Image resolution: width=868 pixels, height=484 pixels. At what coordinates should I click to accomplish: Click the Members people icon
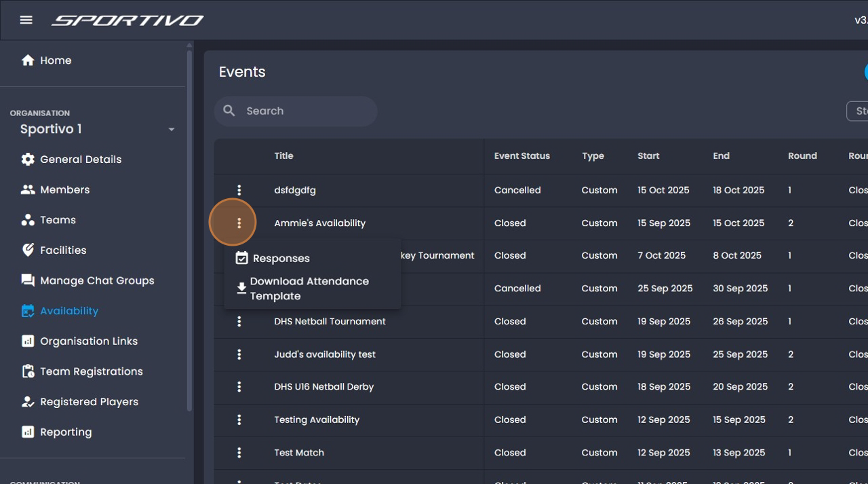click(x=28, y=190)
